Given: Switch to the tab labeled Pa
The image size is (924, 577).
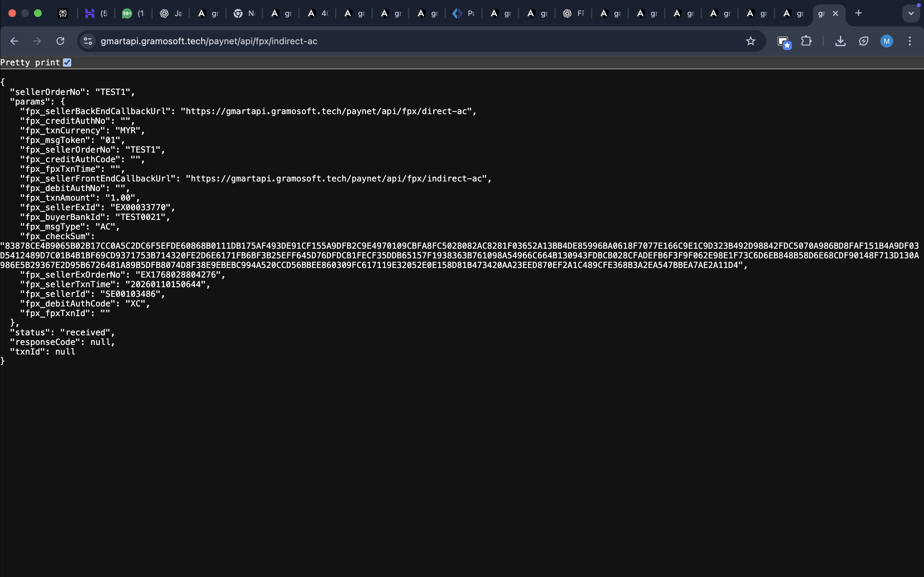Looking at the screenshot, I should (463, 14).
